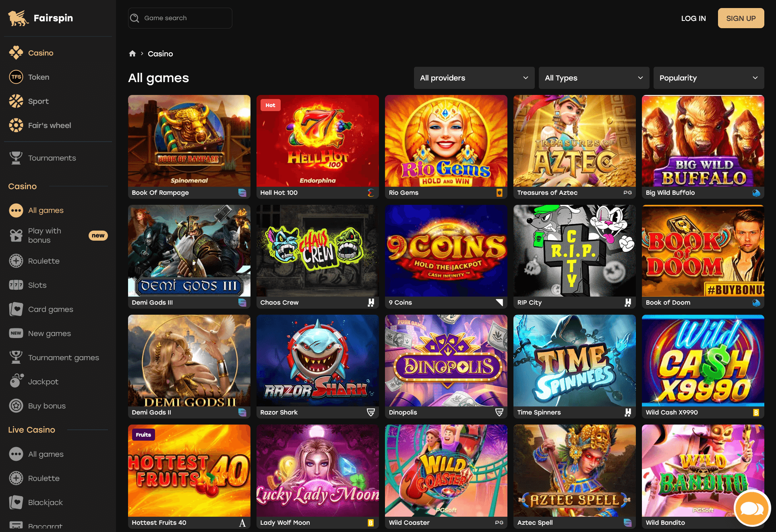776x532 pixels.
Task: Click Casino breadcrumb link
Action: click(160, 54)
